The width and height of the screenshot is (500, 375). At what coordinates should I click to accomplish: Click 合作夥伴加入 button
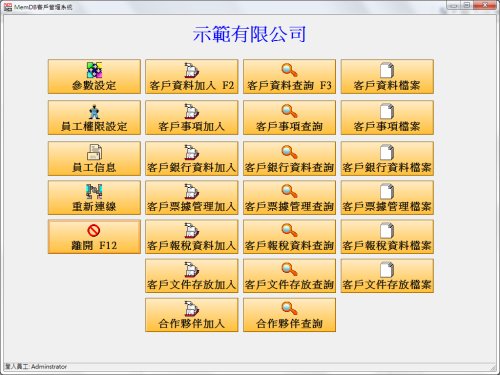[192, 315]
